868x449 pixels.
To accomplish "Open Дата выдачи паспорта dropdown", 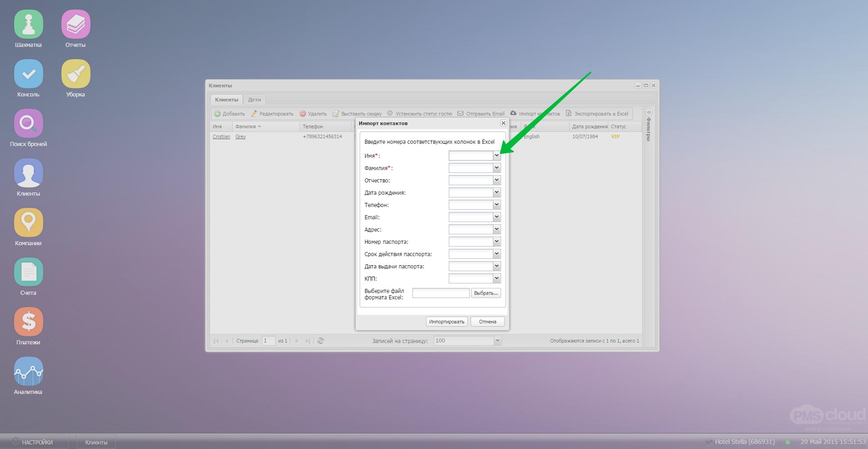I will pos(497,266).
